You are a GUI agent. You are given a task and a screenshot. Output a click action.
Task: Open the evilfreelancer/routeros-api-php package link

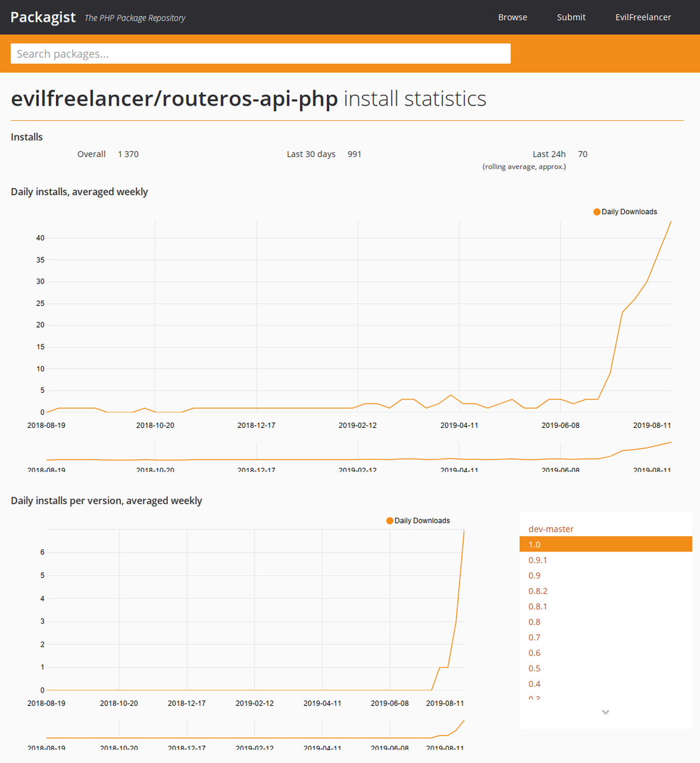pos(175,99)
